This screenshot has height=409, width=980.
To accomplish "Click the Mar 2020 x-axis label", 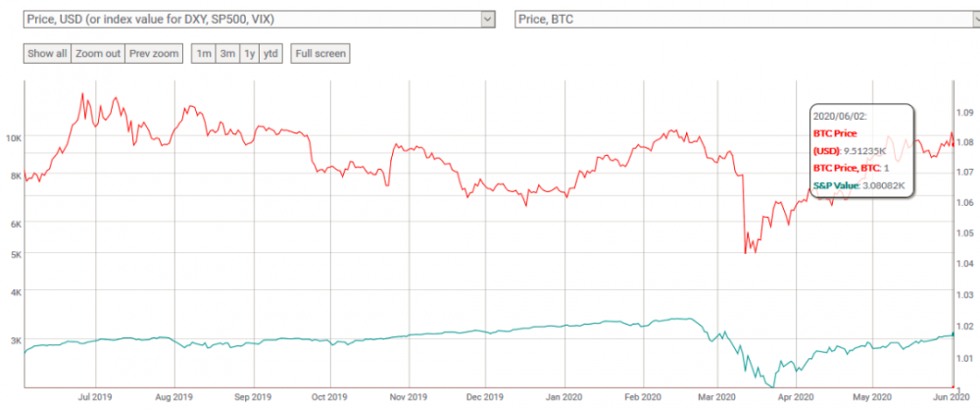I will click(x=717, y=397).
